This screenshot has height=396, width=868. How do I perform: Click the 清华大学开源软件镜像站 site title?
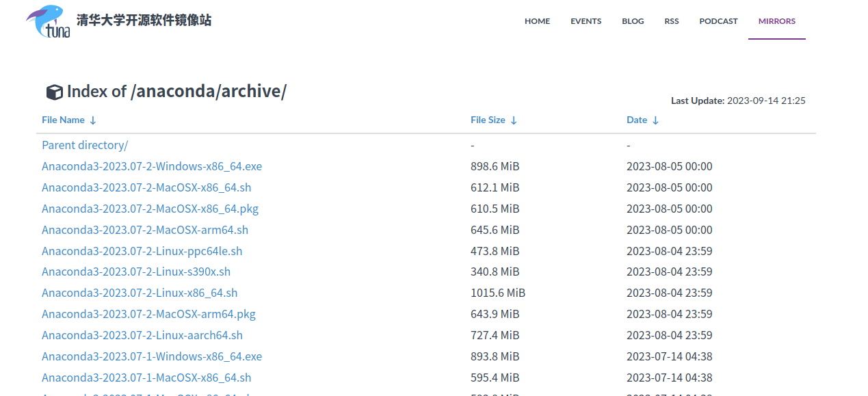click(x=144, y=21)
